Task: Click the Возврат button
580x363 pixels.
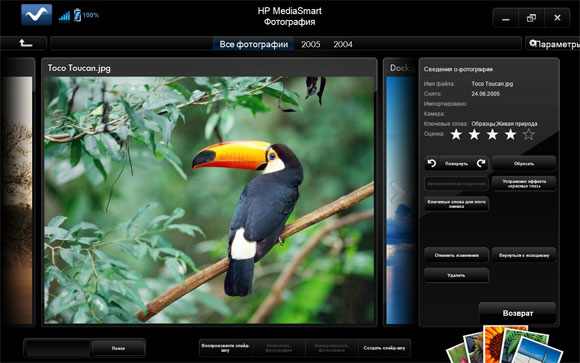Action: (517, 313)
